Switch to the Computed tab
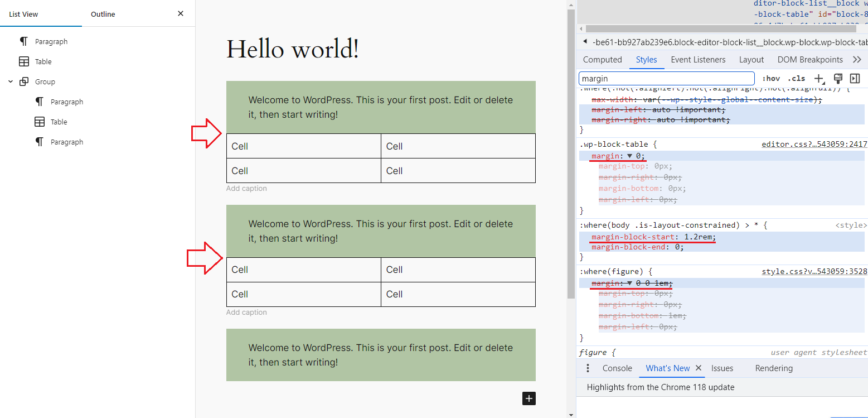868x418 pixels. [602, 59]
